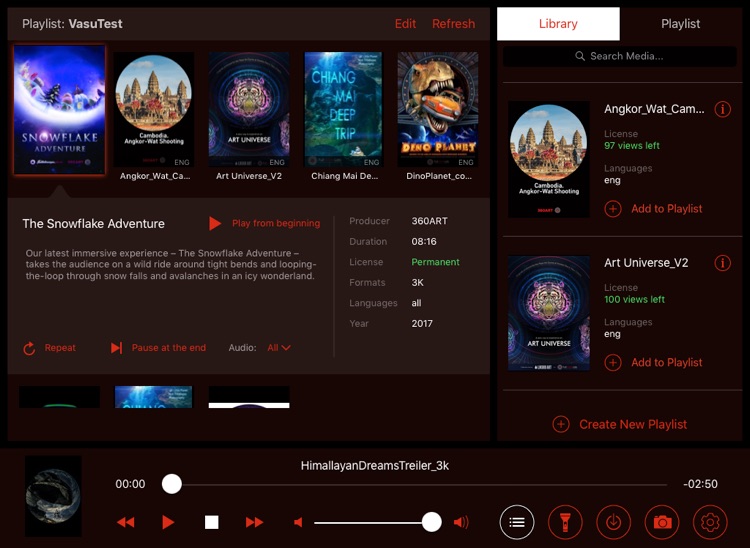Add Angkor_Wat_Cam... to playlist text
The height and width of the screenshot is (548, 750).
click(667, 209)
